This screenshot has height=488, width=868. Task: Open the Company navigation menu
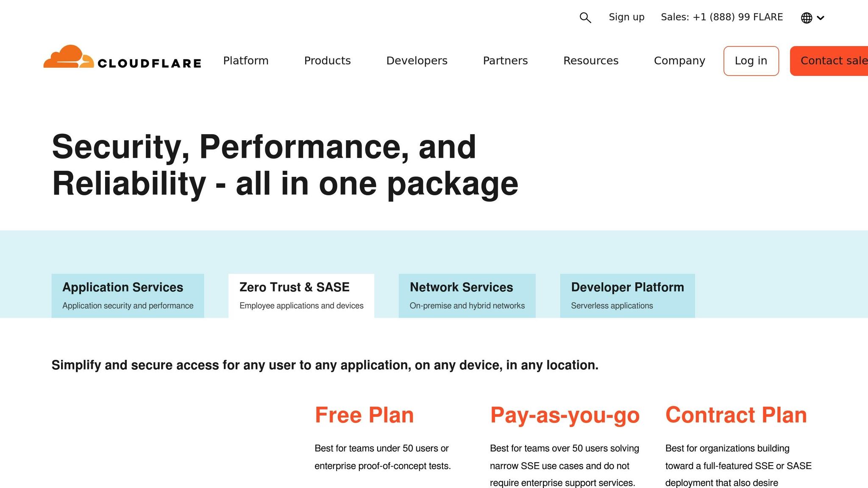679,61
